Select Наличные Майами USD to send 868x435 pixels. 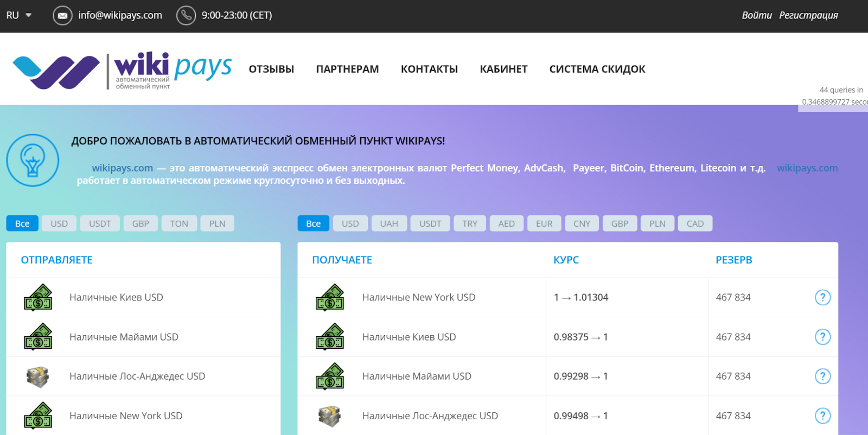(143, 337)
